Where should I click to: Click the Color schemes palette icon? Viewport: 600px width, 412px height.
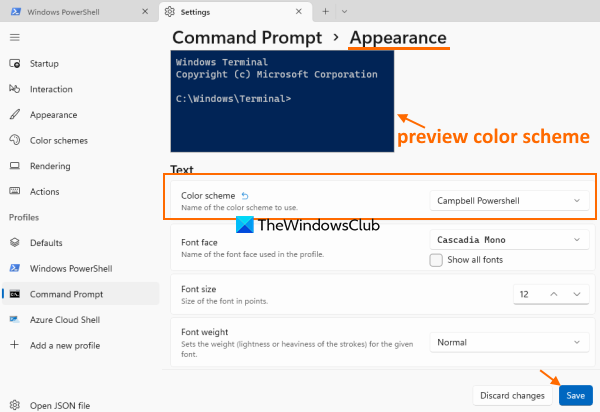tap(15, 140)
